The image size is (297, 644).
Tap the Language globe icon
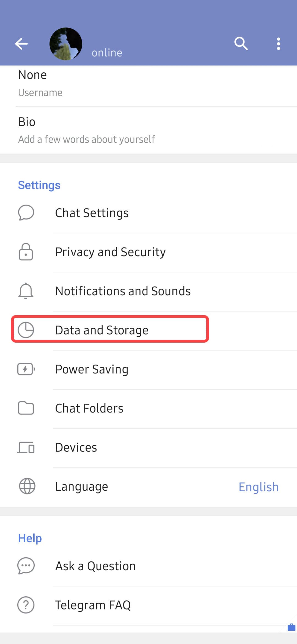pos(27,486)
